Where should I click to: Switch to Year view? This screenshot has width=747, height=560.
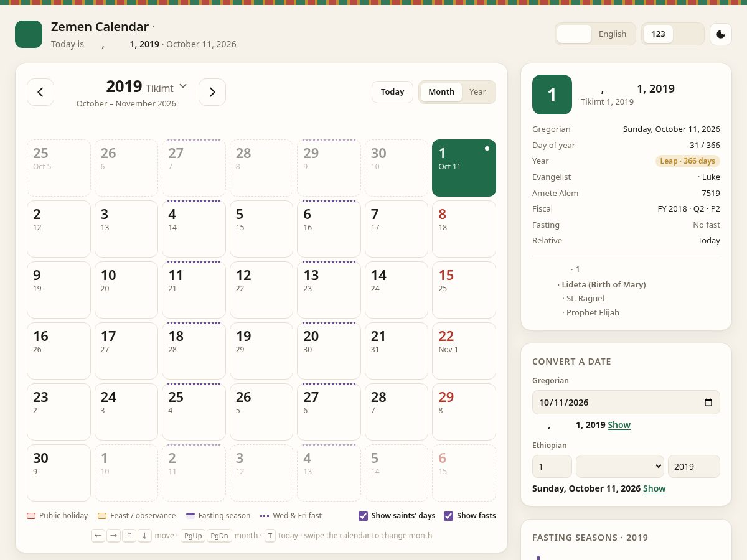(478, 92)
